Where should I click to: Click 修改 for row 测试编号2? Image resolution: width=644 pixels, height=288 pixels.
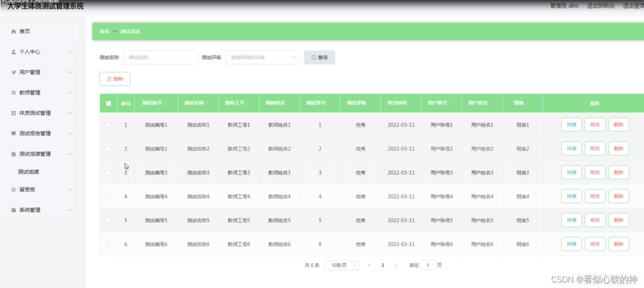[x=595, y=148]
